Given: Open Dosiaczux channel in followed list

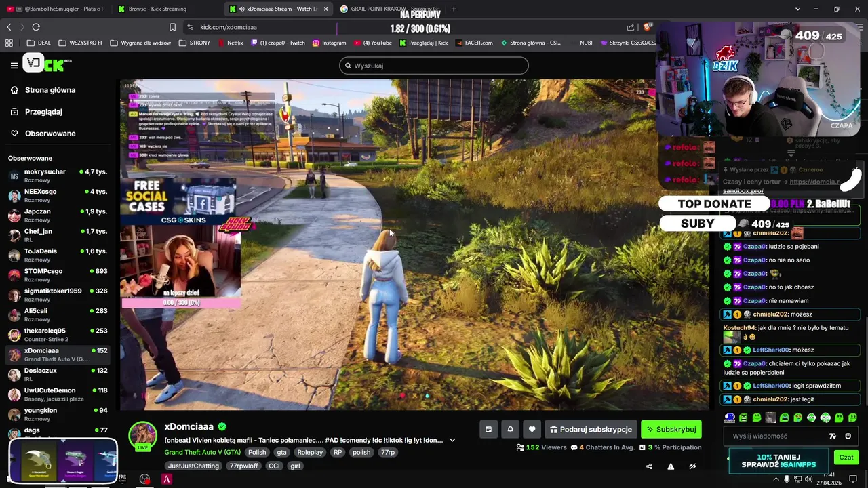Looking at the screenshot, I should point(58,374).
